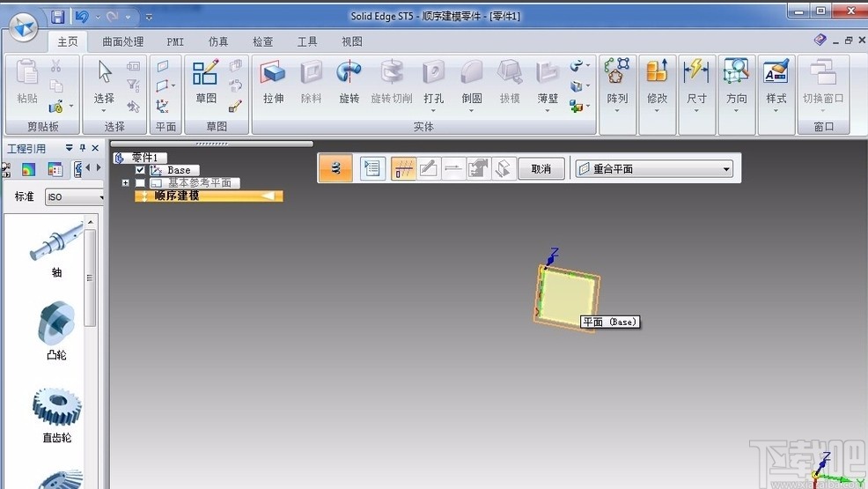This screenshot has width=868, height=489.
Task: Pin the 工程引用 panel
Action: (x=83, y=148)
